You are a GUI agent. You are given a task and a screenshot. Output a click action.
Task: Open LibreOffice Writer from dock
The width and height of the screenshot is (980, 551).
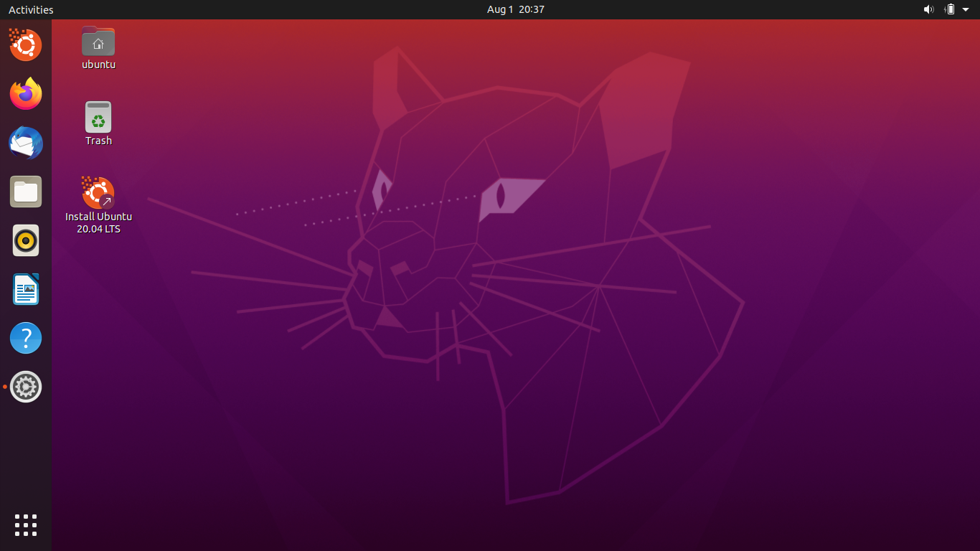(x=26, y=289)
